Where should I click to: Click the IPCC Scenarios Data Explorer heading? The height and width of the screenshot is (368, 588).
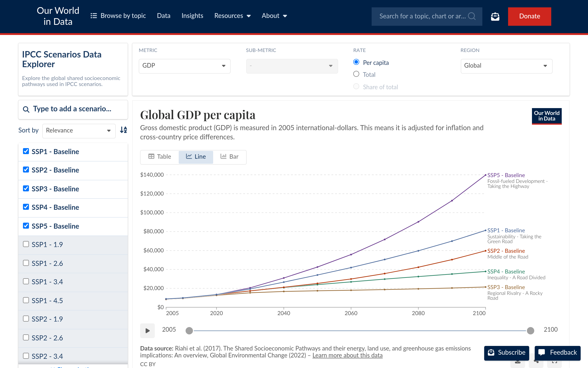[x=62, y=59]
